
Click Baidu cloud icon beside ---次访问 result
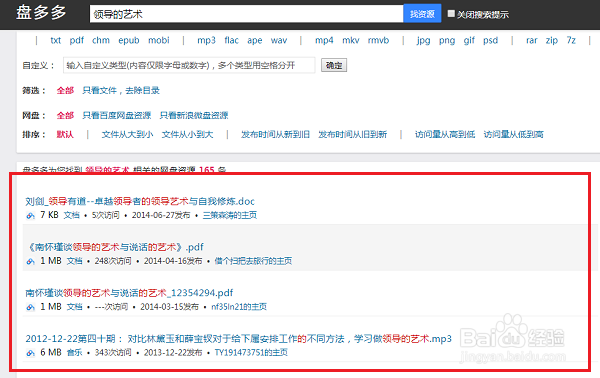[x=30, y=307]
